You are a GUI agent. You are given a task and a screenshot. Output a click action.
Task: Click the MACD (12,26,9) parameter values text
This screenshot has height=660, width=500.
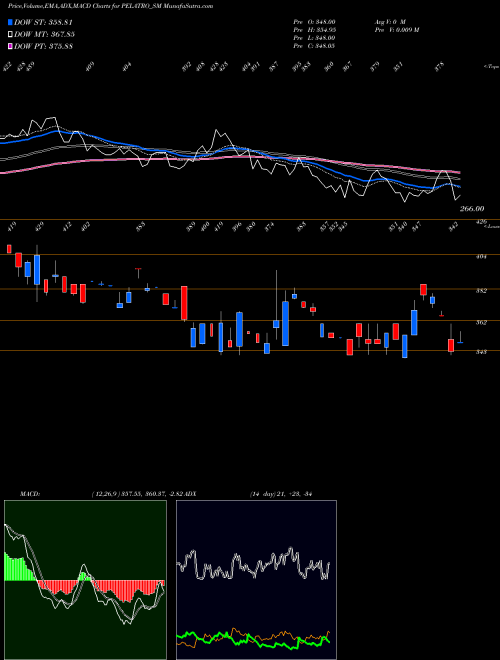click(138, 493)
